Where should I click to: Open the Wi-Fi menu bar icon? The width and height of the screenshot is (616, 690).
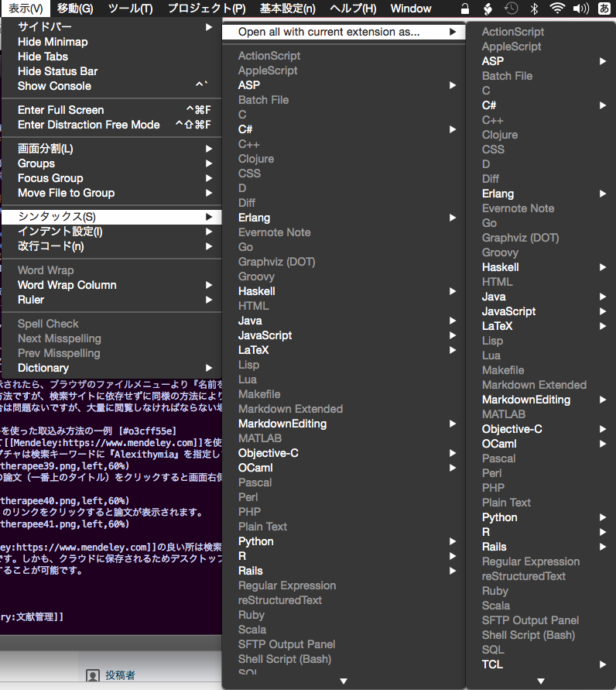[557, 9]
